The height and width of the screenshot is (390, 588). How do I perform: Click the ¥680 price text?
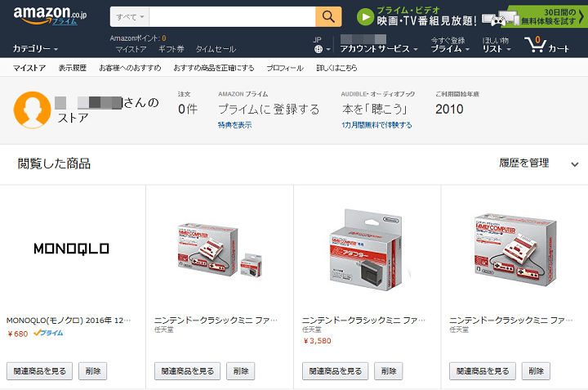(x=18, y=334)
